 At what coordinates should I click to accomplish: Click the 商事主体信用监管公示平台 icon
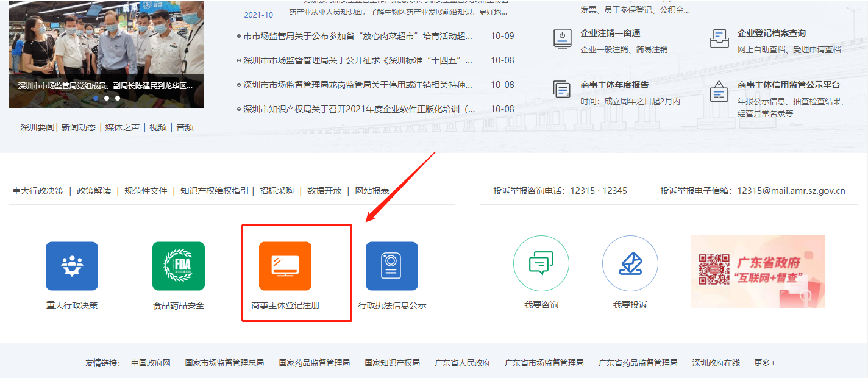719,91
